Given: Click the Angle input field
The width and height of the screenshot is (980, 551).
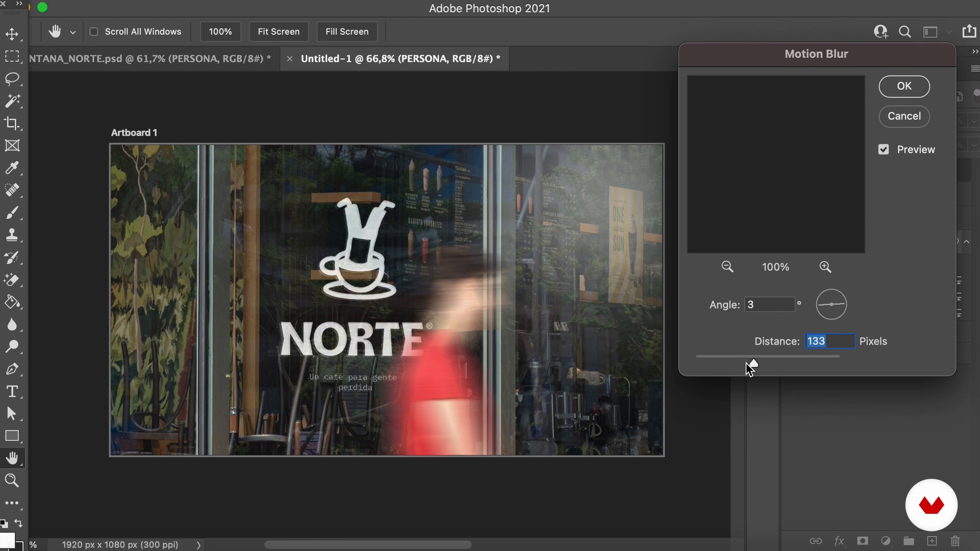Looking at the screenshot, I should pos(769,305).
